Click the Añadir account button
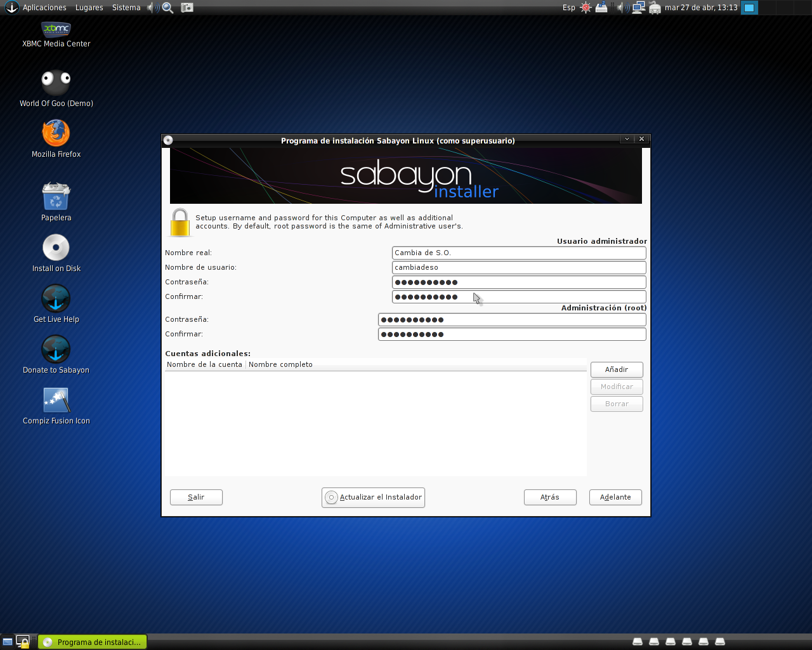The image size is (812, 650). (617, 369)
